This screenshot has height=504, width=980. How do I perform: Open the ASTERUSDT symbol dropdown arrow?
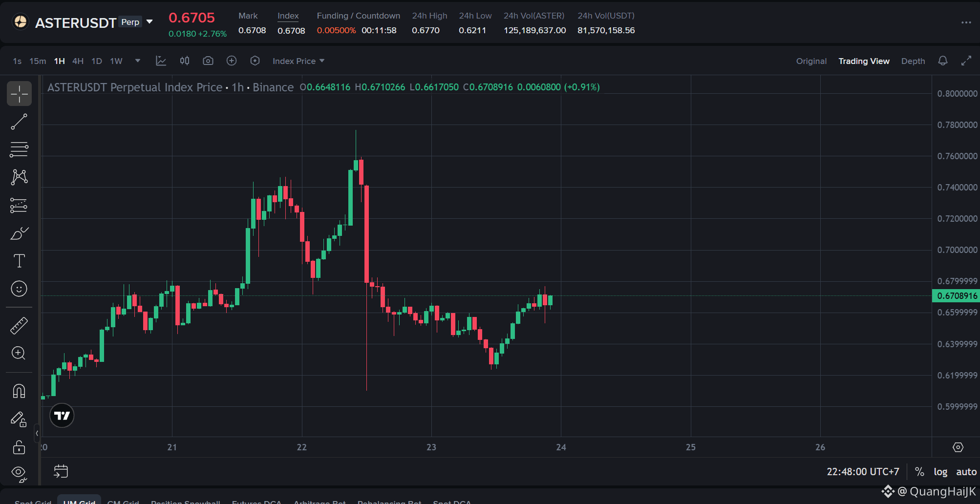pos(149,22)
